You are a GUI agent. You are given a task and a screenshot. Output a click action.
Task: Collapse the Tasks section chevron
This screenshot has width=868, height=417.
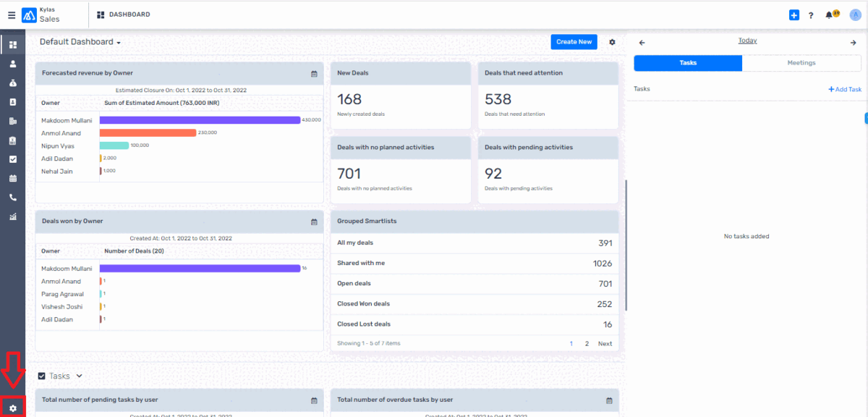tap(77, 376)
